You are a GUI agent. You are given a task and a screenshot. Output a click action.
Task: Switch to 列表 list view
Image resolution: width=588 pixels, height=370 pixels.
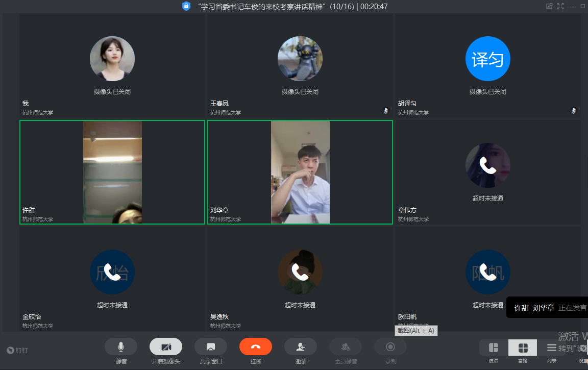coord(552,348)
